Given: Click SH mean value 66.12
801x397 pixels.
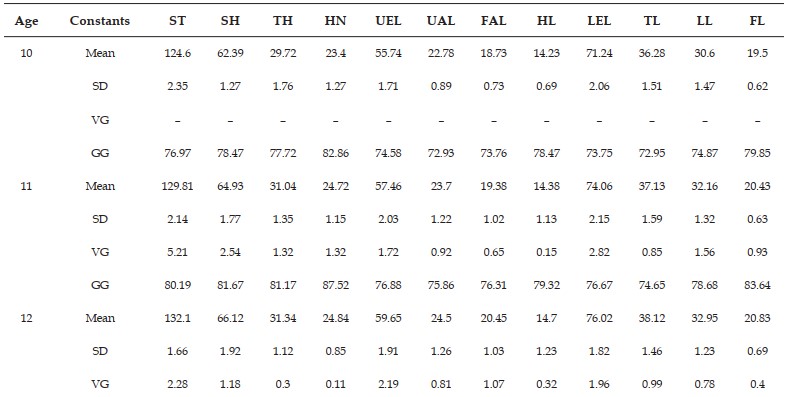Looking at the screenshot, I should (x=230, y=318).
